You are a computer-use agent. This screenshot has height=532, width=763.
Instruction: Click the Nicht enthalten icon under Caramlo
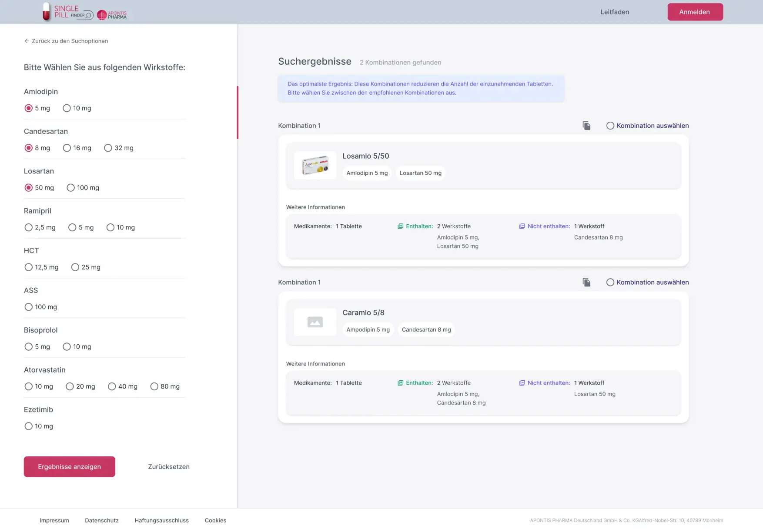[x=522, y=383]
